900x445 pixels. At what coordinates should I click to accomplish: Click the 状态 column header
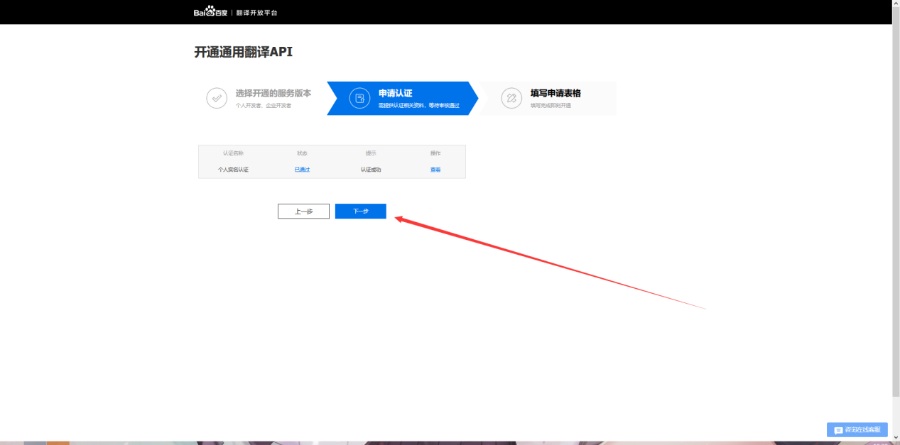tap(302, 153)
